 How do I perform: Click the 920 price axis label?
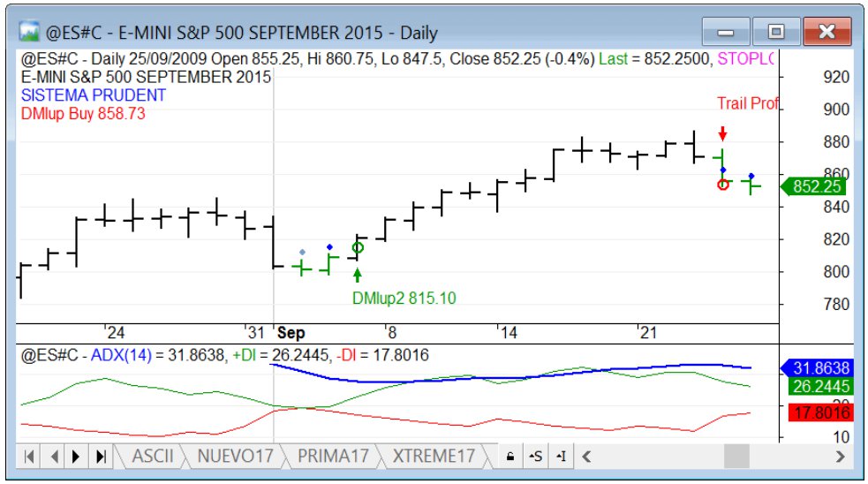836,77
